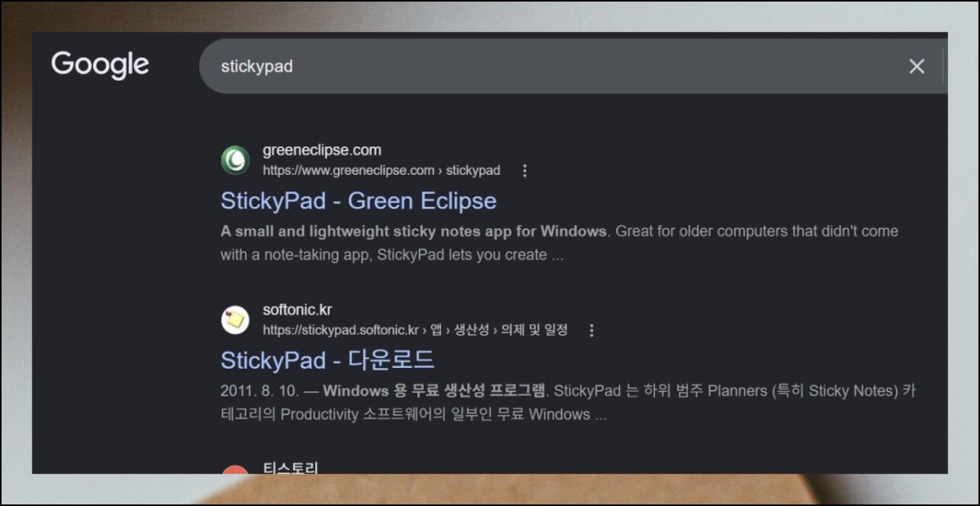The image size is (980, 506).
Task: Open options menu for the softonic.kr result
Action: pyautogui.click(x=592, y=330)
